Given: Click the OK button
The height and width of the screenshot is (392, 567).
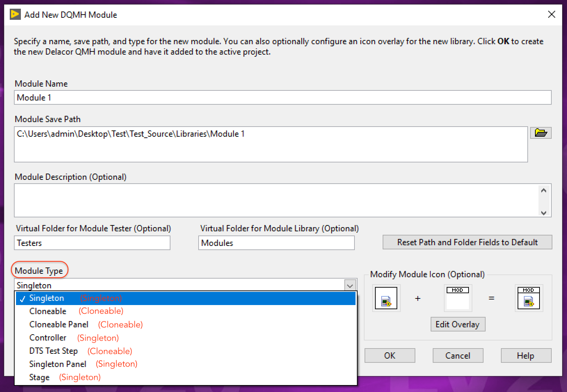Looking at the screenshot, I should [x=390, y=355].
